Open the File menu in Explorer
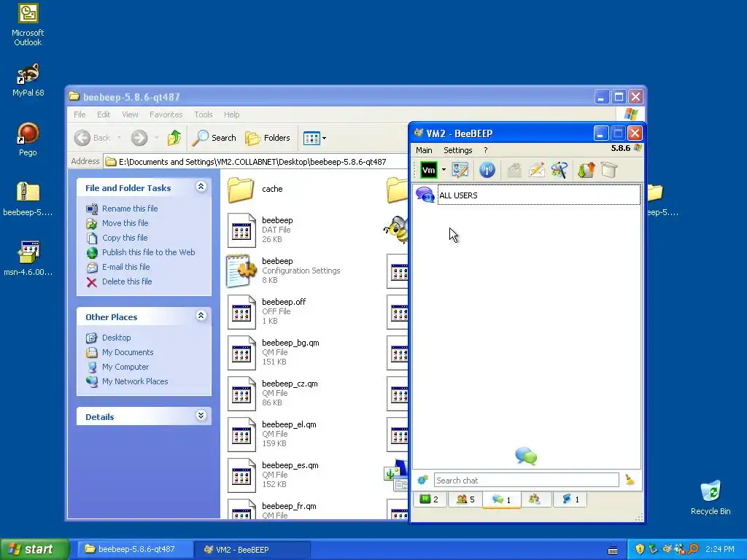747x560 pixels. click(x=80, y=114)
